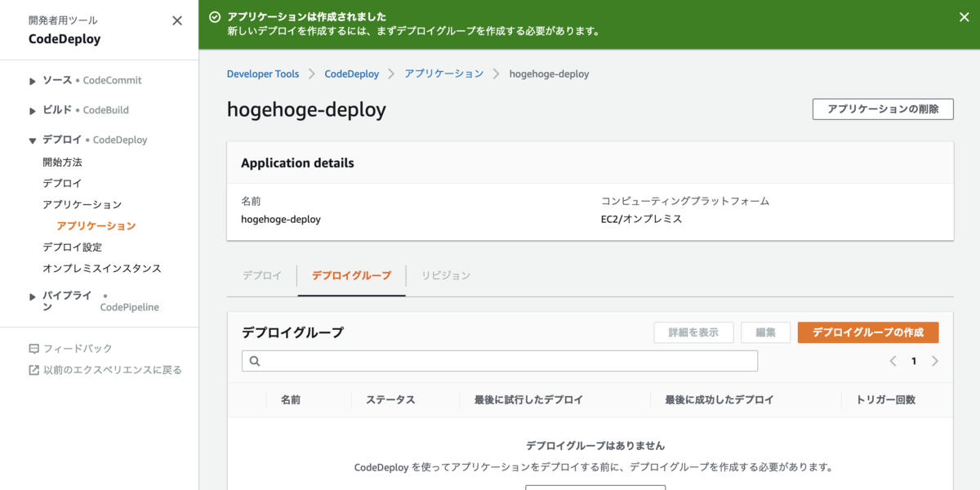The image size is (980, 490).
Task: Click the EC2/オンプレミス platform value
Action: pyautogui.click(x=641, y=219)
